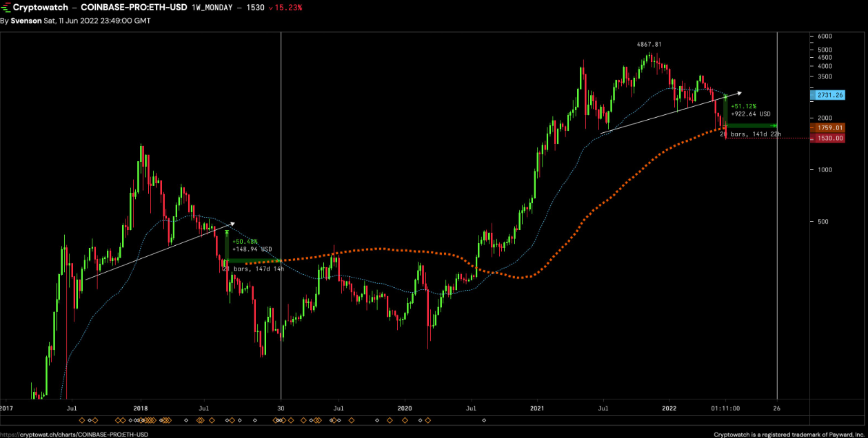Click the 2022 white trendline arrowhead
This screenshot has width=868, height=438.
740,92
